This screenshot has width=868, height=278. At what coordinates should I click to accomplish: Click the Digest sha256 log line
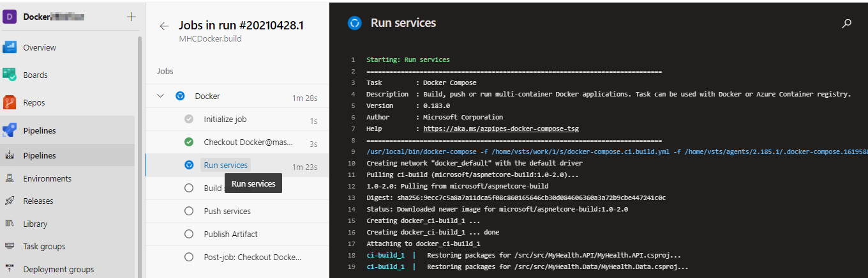[x=516, y=197]
